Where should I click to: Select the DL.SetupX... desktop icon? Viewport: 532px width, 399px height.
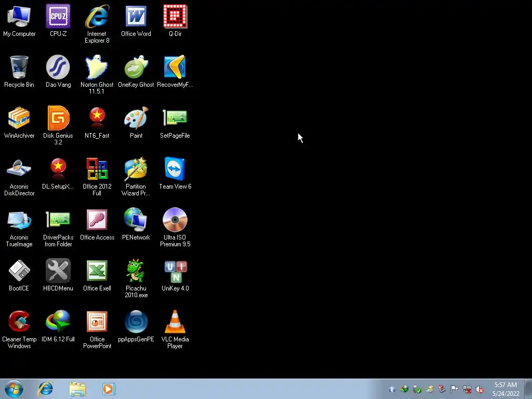(58, 173)
